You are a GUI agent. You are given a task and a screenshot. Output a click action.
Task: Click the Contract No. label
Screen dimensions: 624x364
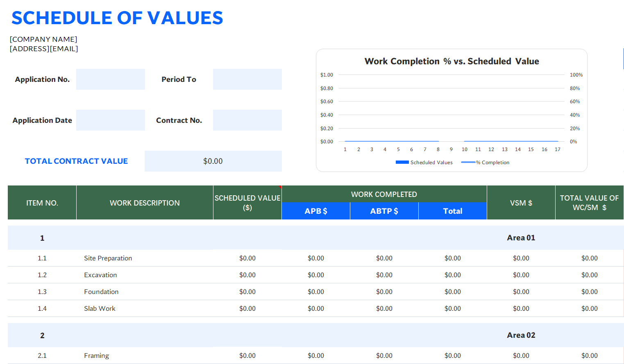pyautogui.click(x=179, y=120)
